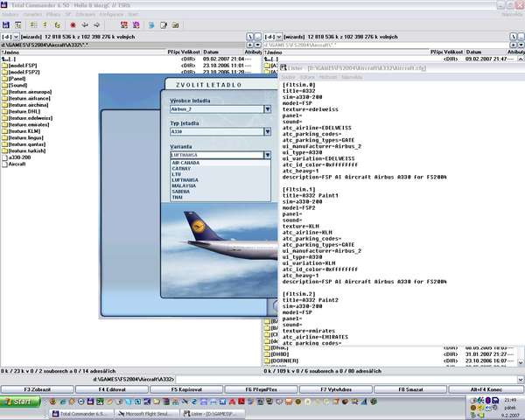Choose LTU from variant list

(176, 174)
